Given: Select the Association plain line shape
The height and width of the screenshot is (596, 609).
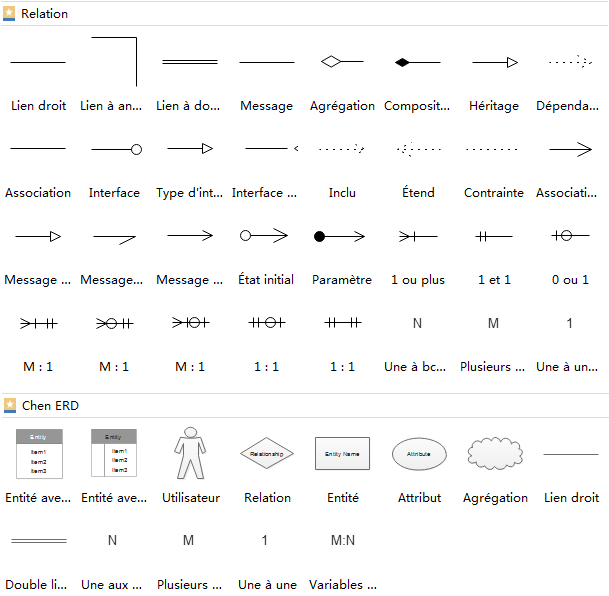Looking at the screenshot, I should pos(38,148).
